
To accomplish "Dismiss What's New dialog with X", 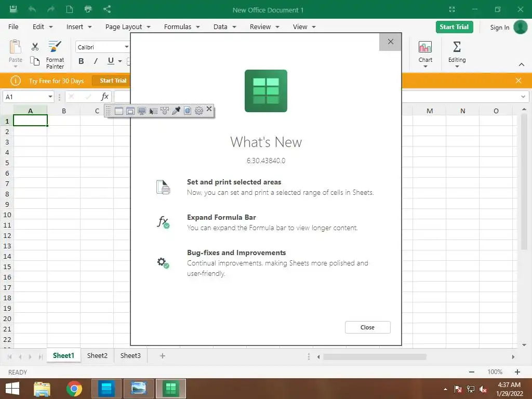I will point(391,42).
